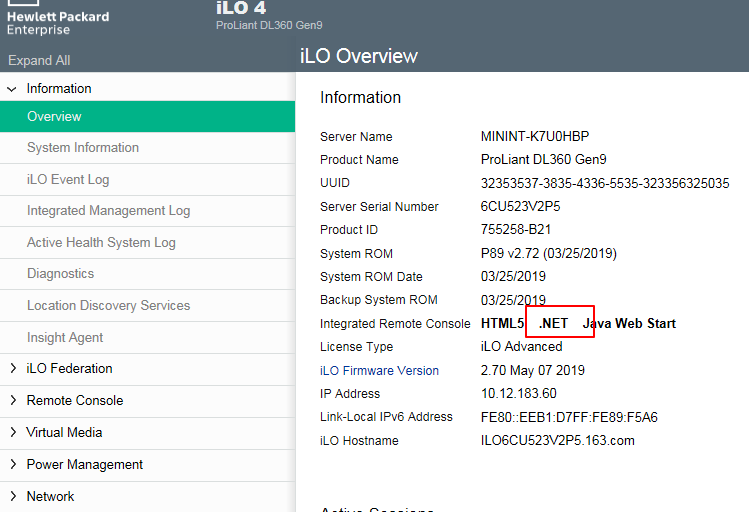Click the System ROM Date value

[513, 276]
